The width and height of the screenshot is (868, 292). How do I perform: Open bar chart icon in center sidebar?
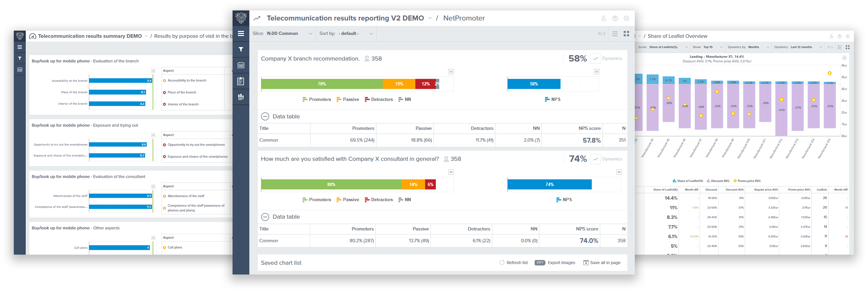click(241, 97)
